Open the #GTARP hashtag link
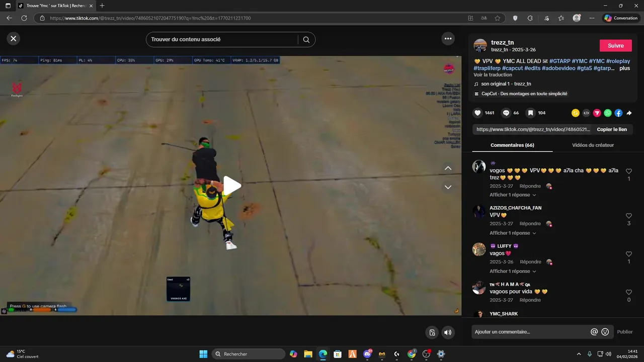This screenshot has width=644, height=362. pyautogui.click(x=559, y=61)
